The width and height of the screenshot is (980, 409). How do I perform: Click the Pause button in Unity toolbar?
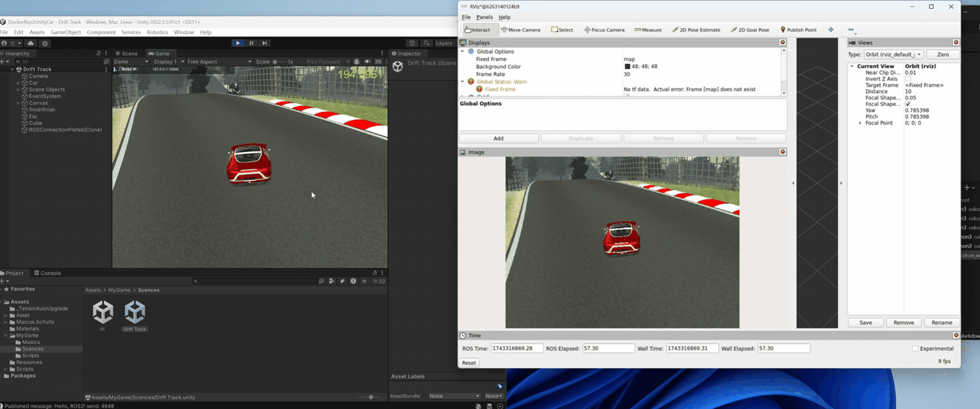tap(251, 43)
